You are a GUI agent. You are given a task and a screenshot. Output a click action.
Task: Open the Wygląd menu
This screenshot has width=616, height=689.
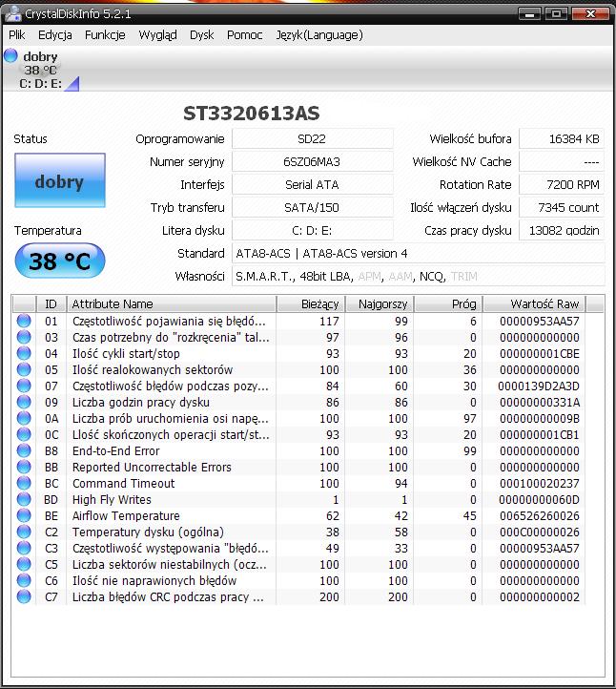point(157,35)
